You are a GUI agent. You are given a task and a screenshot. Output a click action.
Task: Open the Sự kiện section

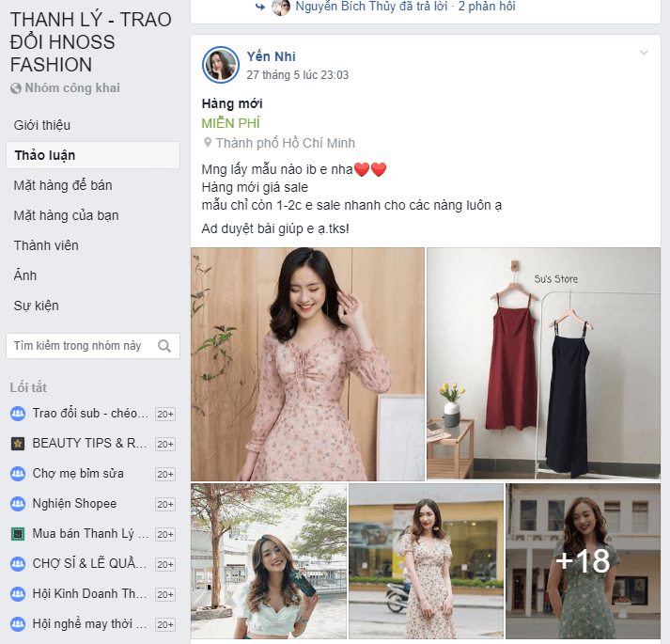[x=37, y=306]
